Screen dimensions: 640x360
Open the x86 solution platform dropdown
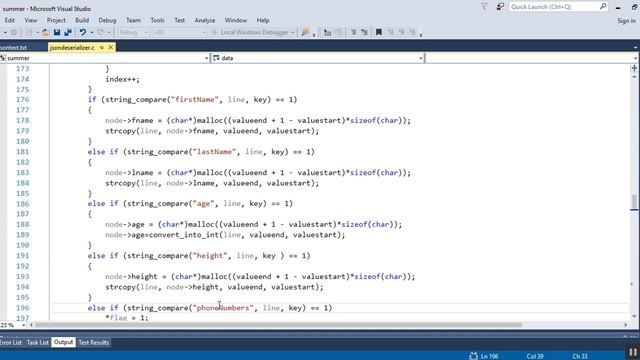pos(179,32)
